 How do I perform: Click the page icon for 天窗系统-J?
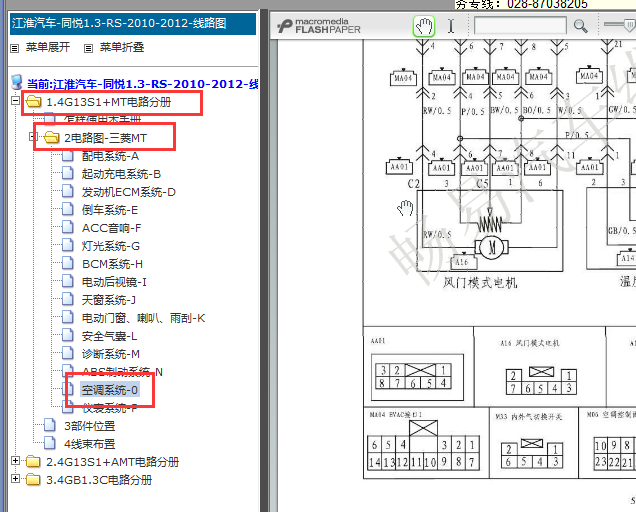(67, 299)
